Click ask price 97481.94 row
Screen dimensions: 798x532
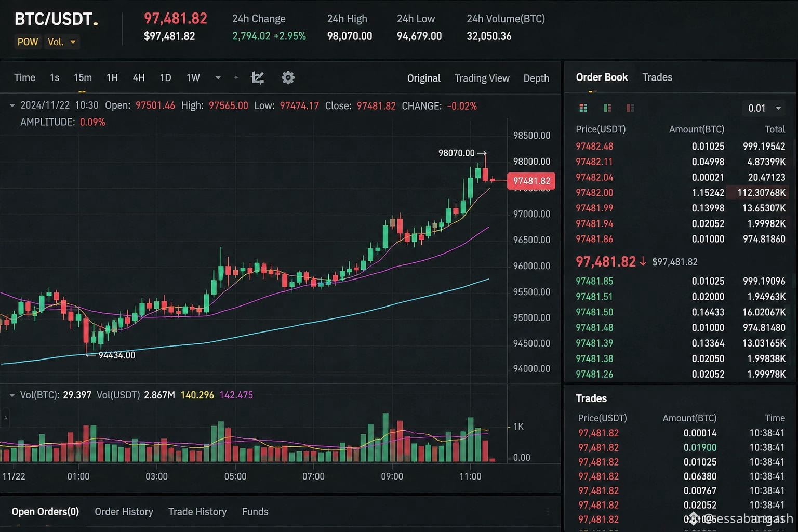(681, 224)
